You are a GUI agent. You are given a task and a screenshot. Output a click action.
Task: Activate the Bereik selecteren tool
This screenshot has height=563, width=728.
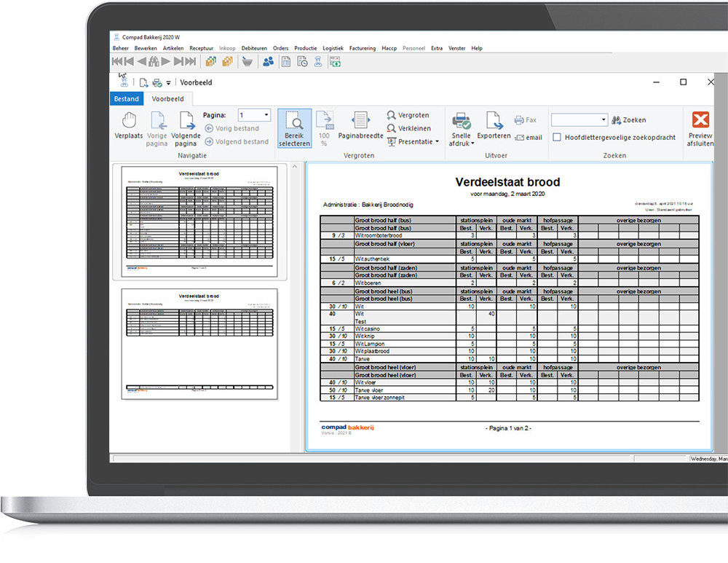294,129
